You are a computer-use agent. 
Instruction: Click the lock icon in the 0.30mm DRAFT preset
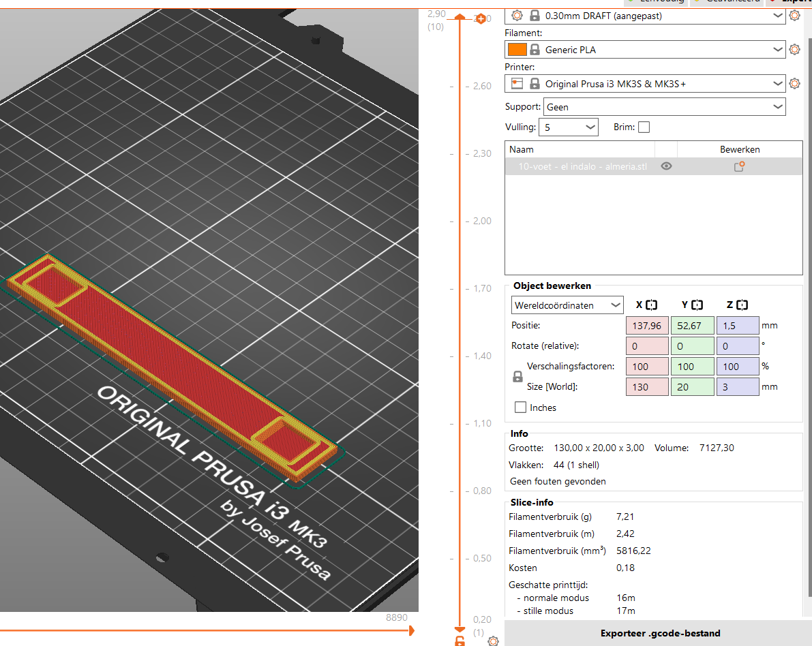(535, 16)
